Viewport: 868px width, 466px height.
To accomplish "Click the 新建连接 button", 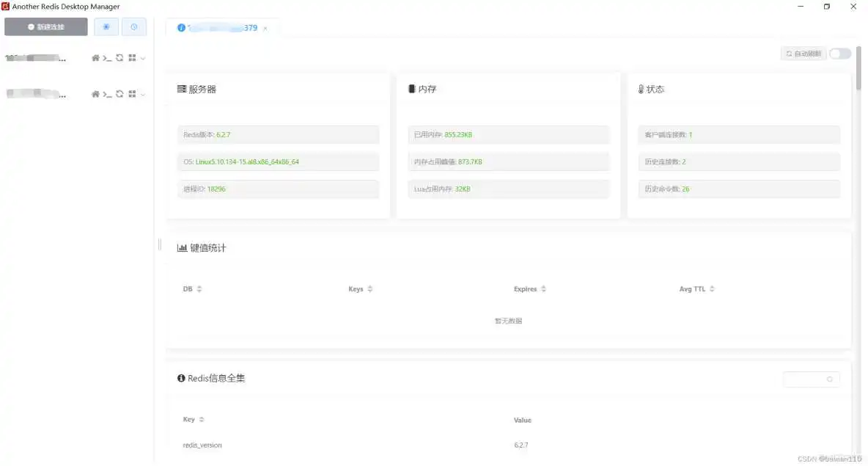I will click(x=47, y=26).
